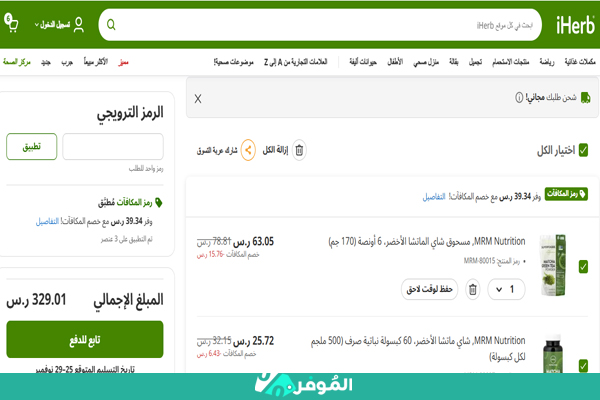Click the green delivery truck icon
Screen dimensions: 600x400
tap(585, 98)
